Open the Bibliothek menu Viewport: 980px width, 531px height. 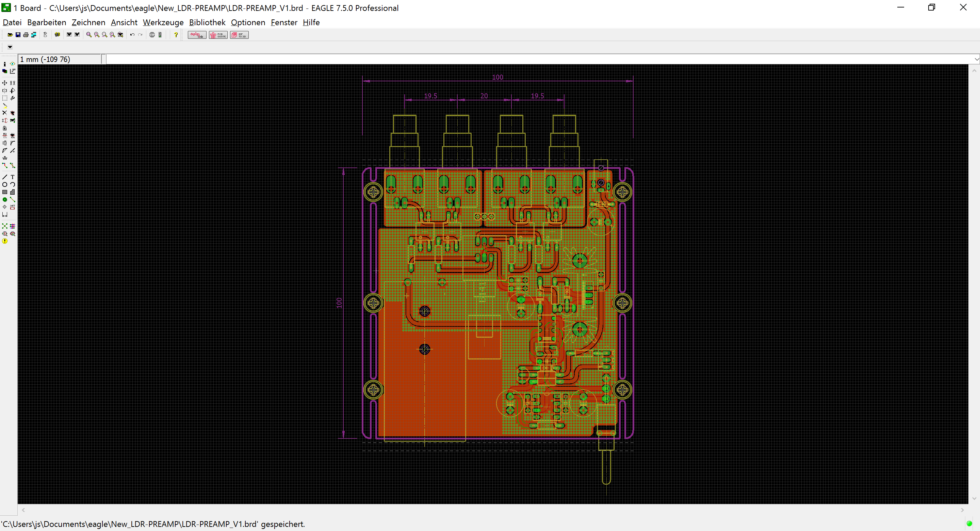point(207,22)
